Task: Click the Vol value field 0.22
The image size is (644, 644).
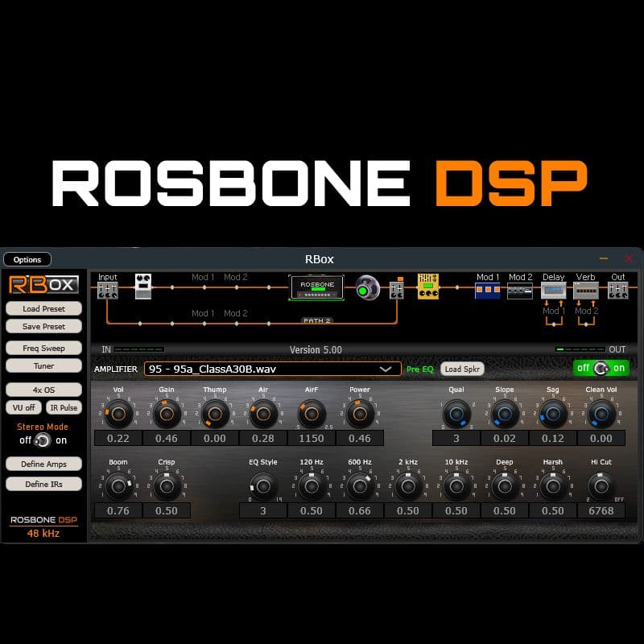Action: pyautogui.click(x=118, y=438)
